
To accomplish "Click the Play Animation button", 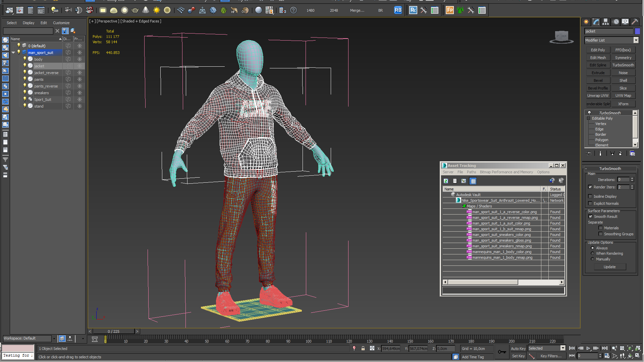I will (x=588, y=349).
